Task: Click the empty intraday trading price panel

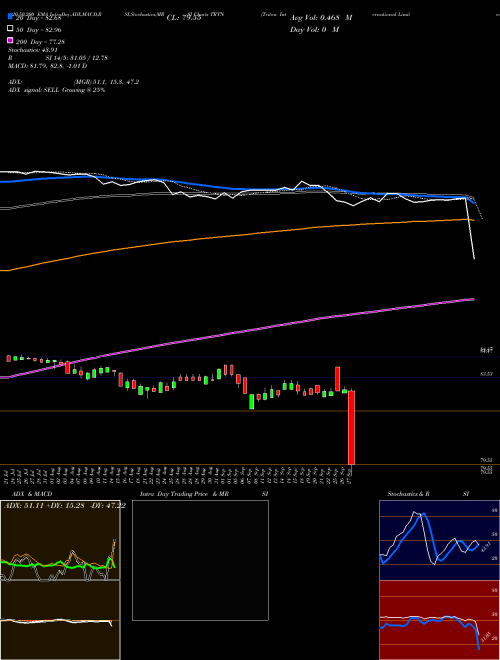Action: click(200, 560)
